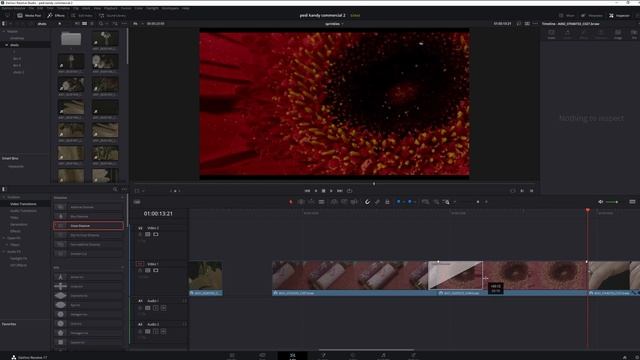Mute the Audio 2 track
The width and height of the screenshot is (640, 360).
pyautogui.click(x=163, y=331)
